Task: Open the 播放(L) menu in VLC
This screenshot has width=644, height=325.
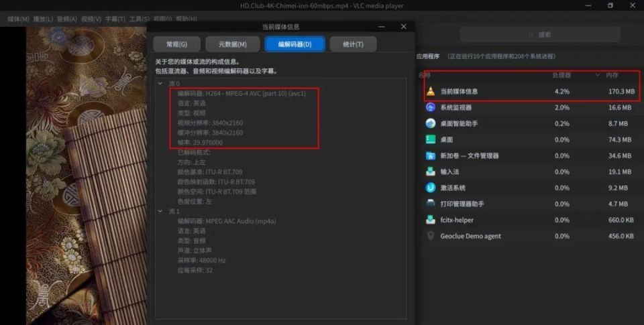Action: [x=43, y=19]
